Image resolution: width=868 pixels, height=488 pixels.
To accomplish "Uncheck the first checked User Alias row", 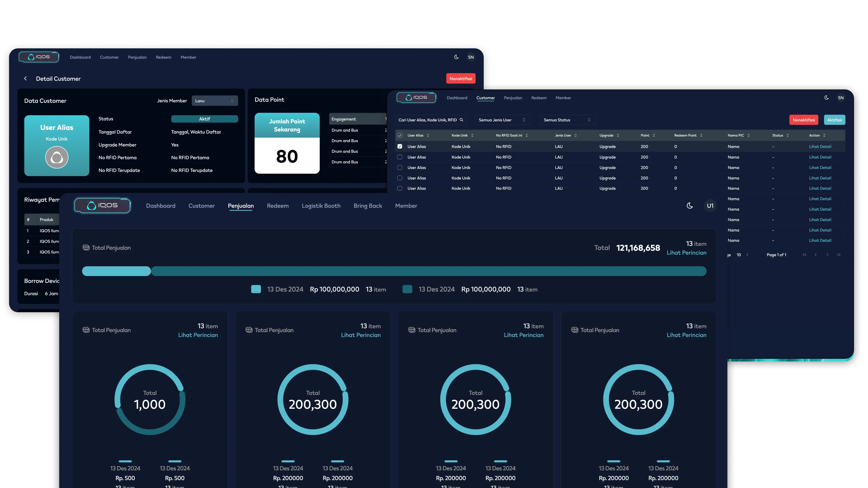I will click(400, 146).
